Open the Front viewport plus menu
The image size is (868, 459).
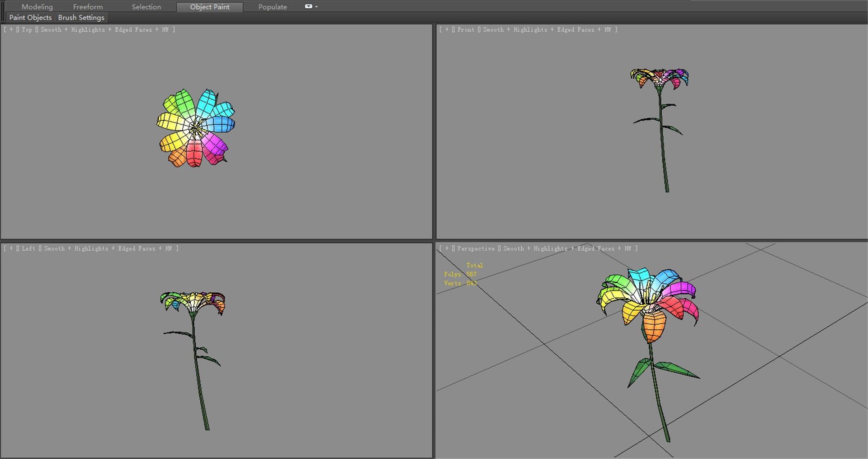447,30
